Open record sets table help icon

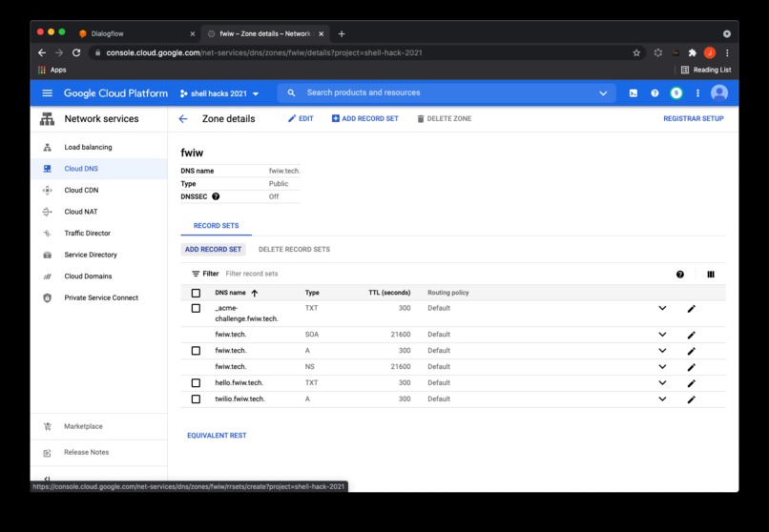click(680, 275)
